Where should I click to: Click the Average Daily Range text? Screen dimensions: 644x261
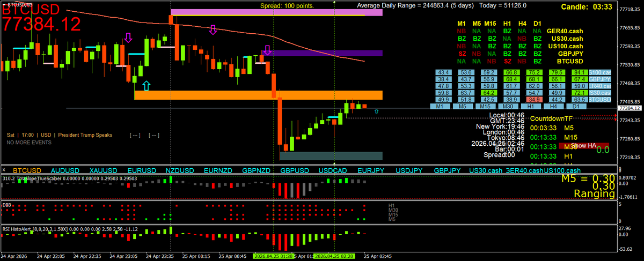click(442, 5)
